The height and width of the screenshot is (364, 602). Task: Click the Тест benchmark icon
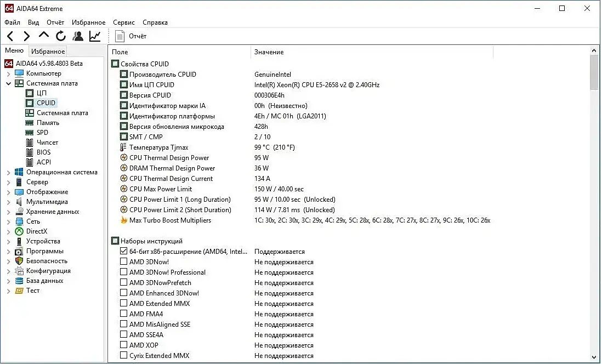pyautogui.click(x=19, y=291)
